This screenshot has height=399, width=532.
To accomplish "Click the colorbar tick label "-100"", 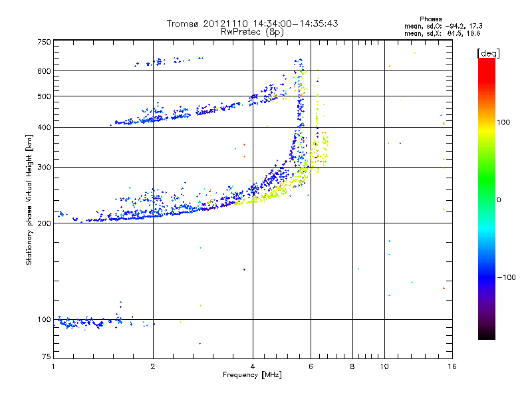I will pyautogui.click(x=507, y=277).
